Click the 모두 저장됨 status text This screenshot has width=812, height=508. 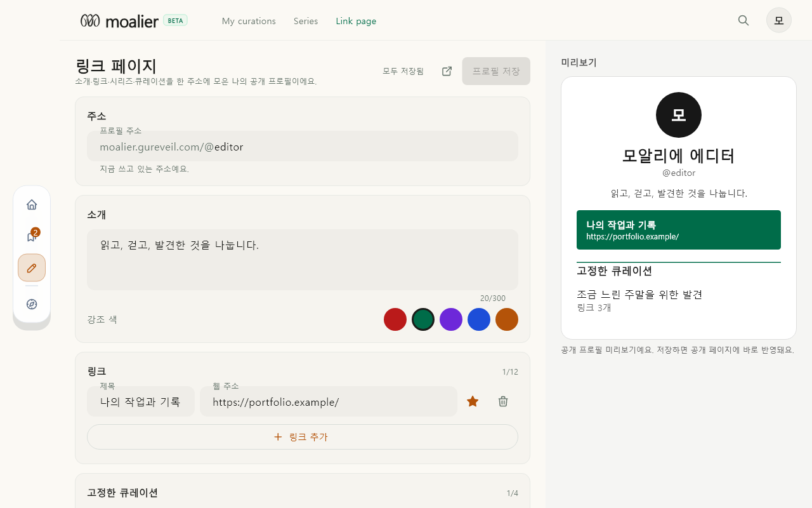pos(403,71)
